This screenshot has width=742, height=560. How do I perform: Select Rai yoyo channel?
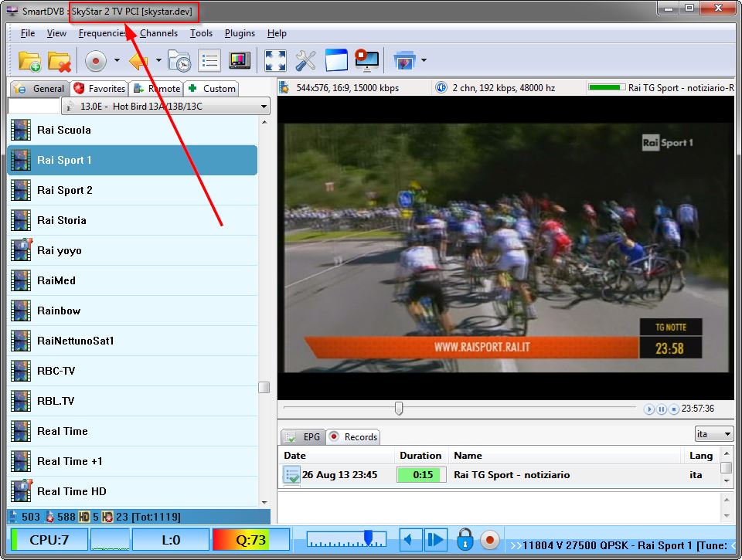tap(132, 251)
